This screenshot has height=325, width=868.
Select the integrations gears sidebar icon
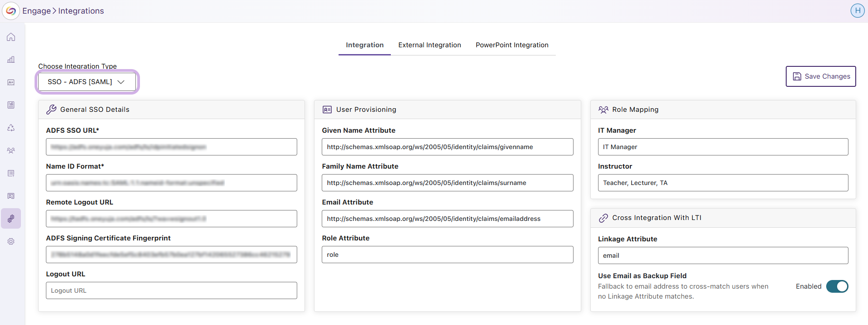tap(11, 219)
